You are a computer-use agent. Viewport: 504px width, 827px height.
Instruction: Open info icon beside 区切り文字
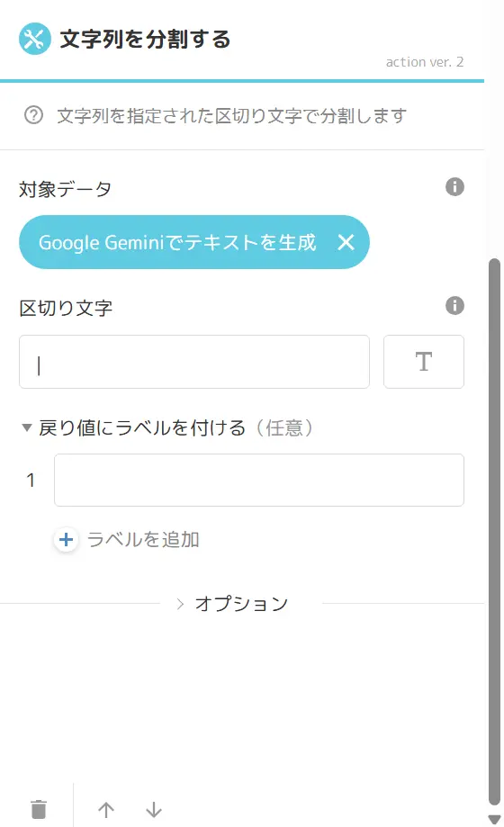click(x=454, y=305)
